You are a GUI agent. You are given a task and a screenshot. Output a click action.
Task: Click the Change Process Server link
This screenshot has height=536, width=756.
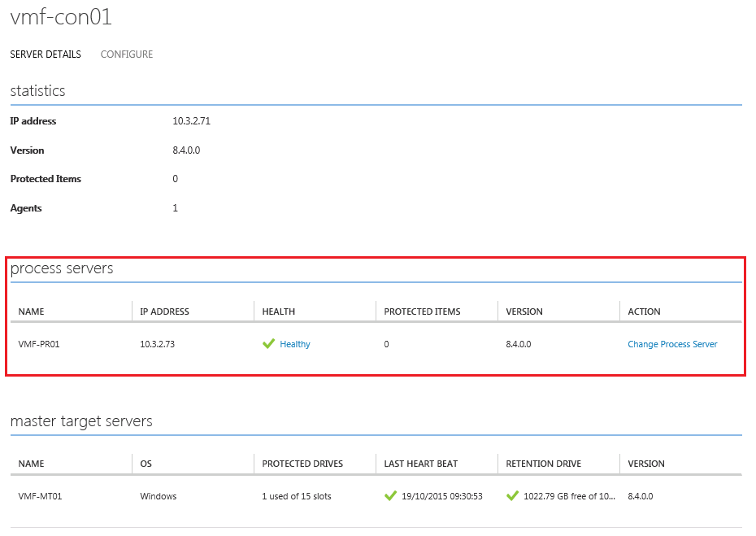(x=672, y=344)
